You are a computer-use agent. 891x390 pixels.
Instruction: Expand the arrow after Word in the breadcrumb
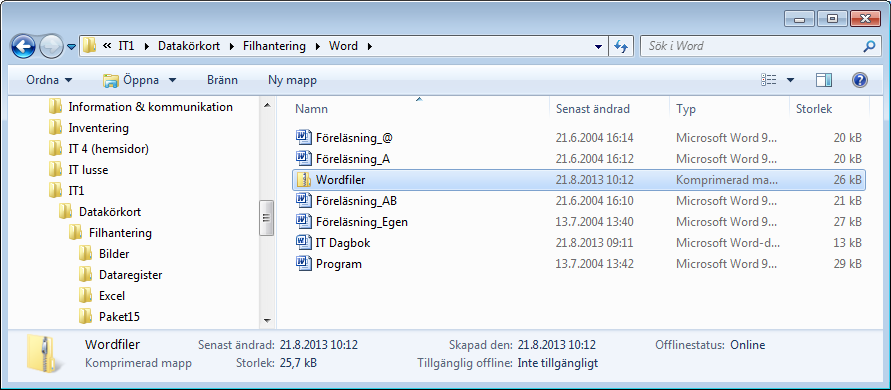370,46
